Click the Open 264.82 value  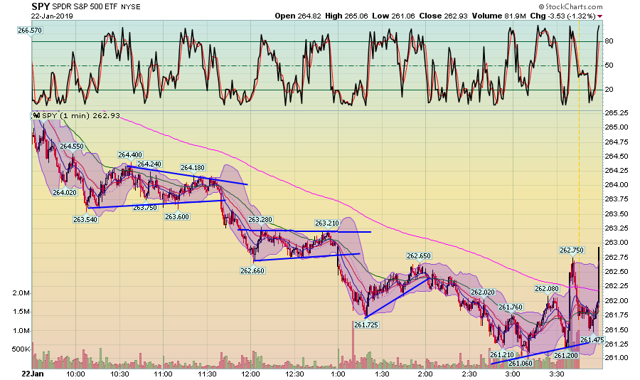coord(298,16)
